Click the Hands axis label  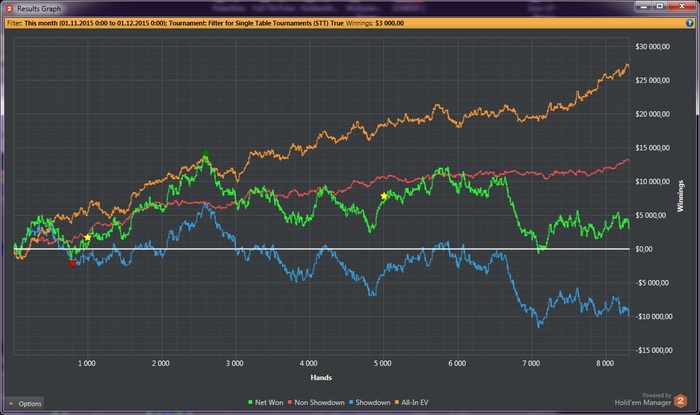tap(321, 378)
